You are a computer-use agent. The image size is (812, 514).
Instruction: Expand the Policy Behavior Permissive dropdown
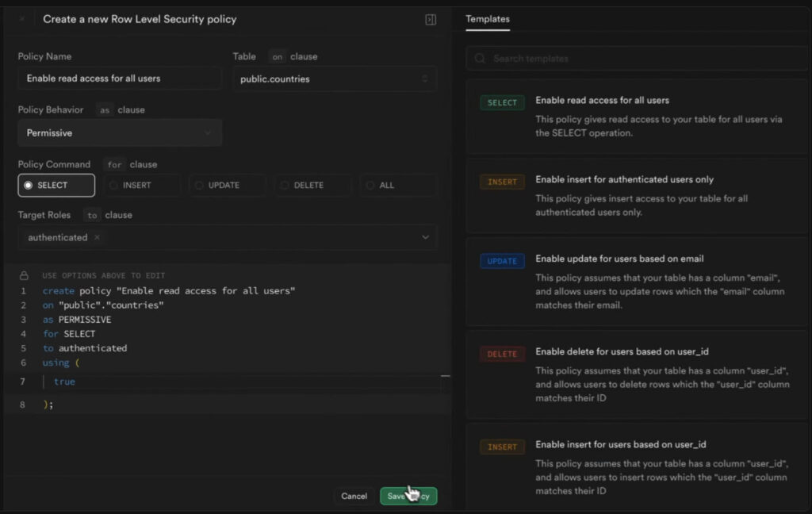[x=120, y=132]
